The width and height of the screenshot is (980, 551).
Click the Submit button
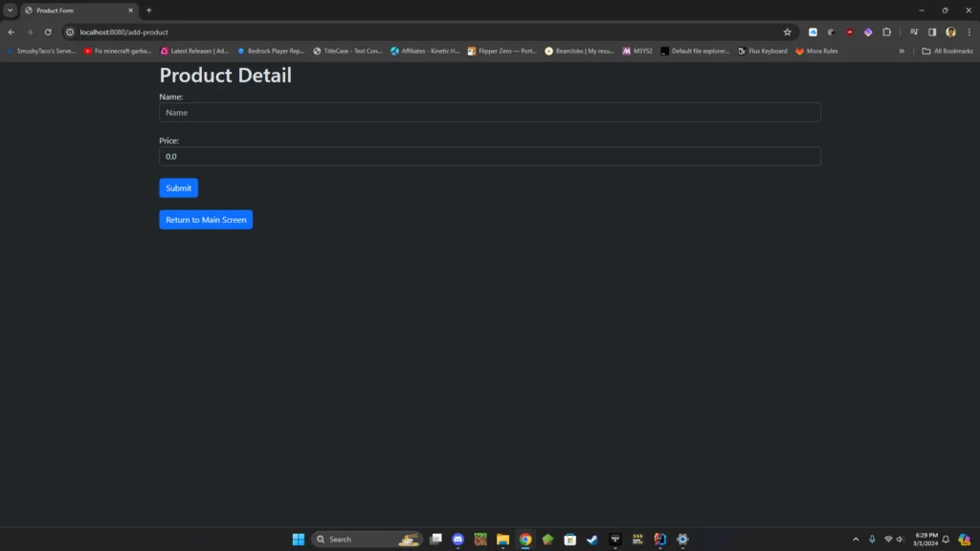178,188
